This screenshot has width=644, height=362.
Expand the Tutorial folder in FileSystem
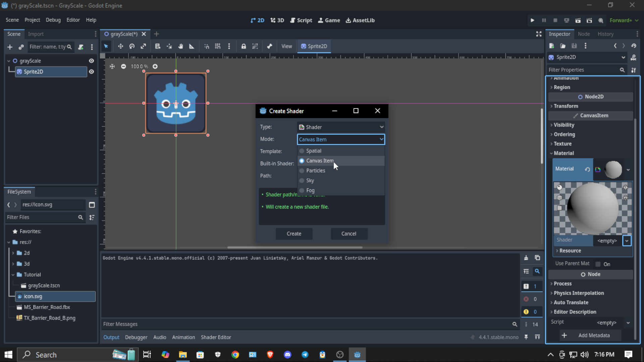[13, 275]
